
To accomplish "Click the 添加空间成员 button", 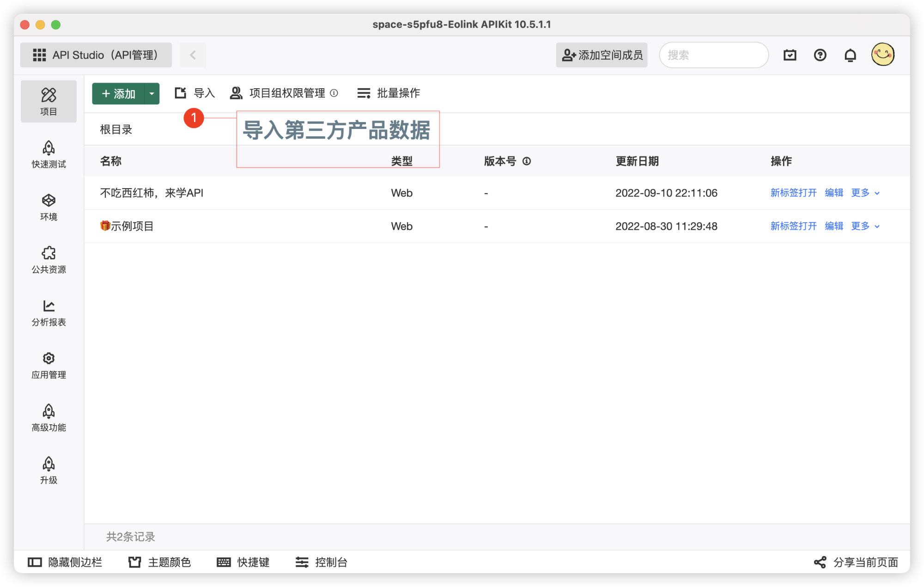I will pos(602,55).
